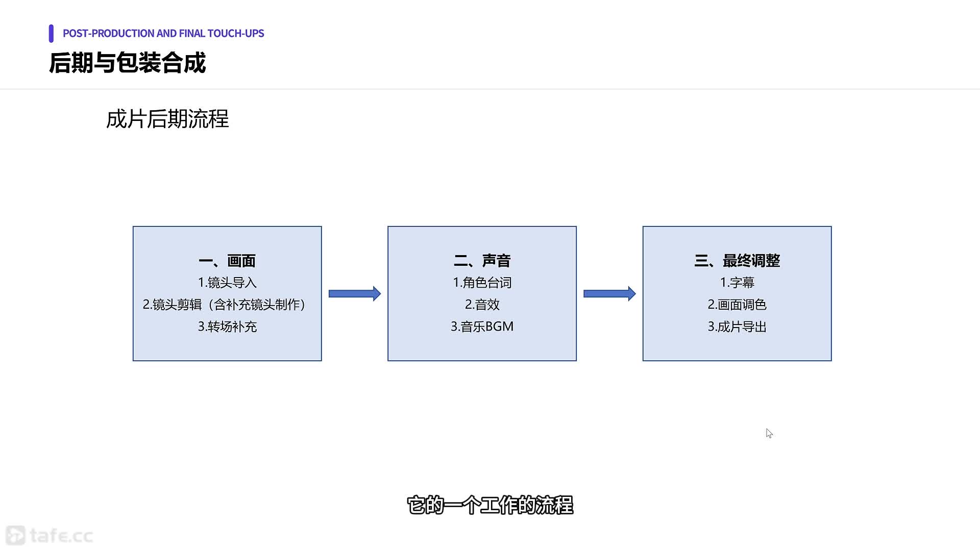The width and height of the screenshot is (980, 551).
Task: Select the 一、画面 box heading
Action: click(227, 261)
